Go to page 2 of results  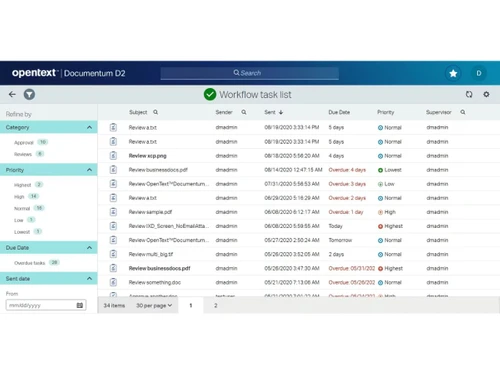tap(216, 305)
